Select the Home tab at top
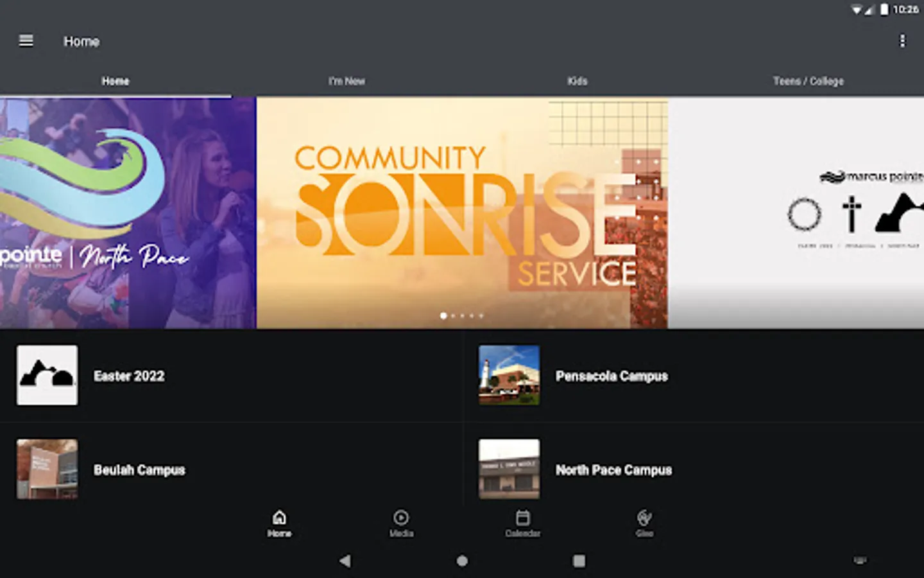924x578 pixels. pyautogui.click(x=116, y=81)
